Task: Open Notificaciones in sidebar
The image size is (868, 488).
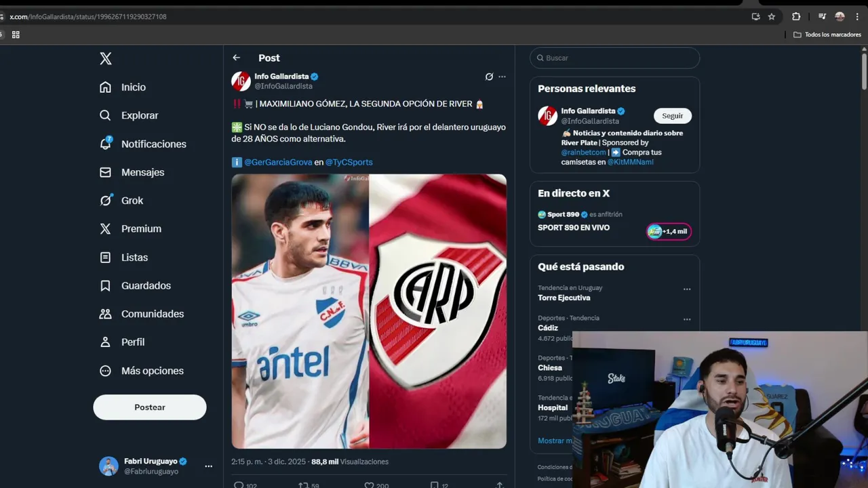Action: [x=143, y=144]
